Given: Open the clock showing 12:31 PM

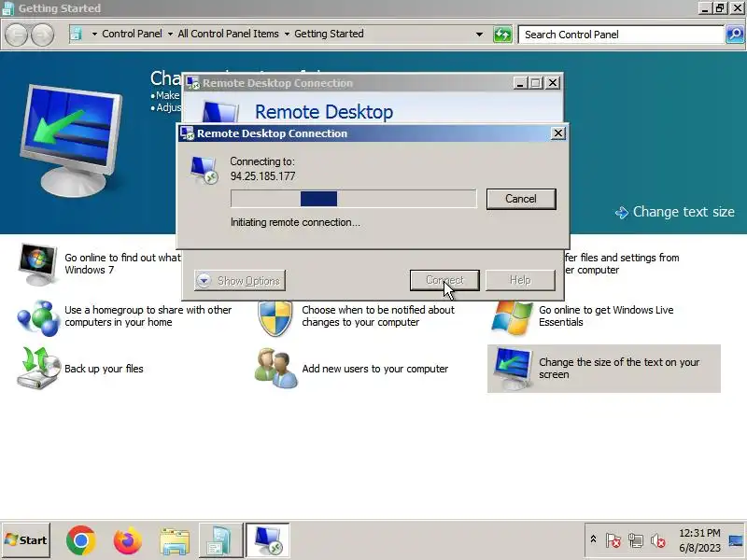Looking at the screenshot, I should (699, 540).
